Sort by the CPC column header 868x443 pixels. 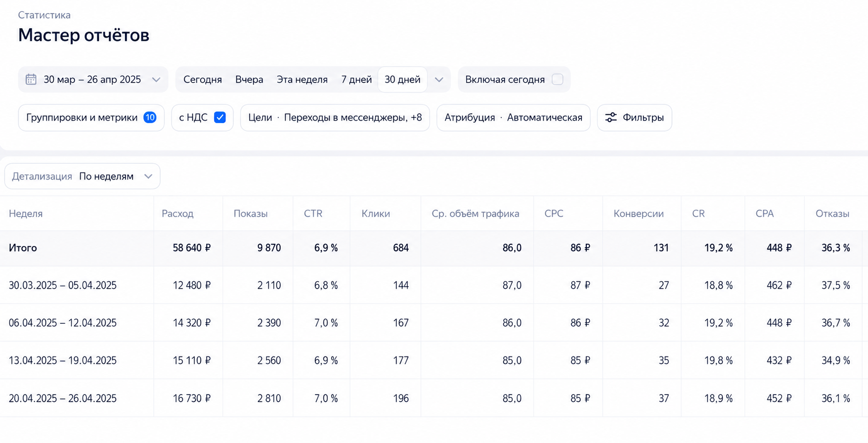pyautogui.click(x=554, y=214)
